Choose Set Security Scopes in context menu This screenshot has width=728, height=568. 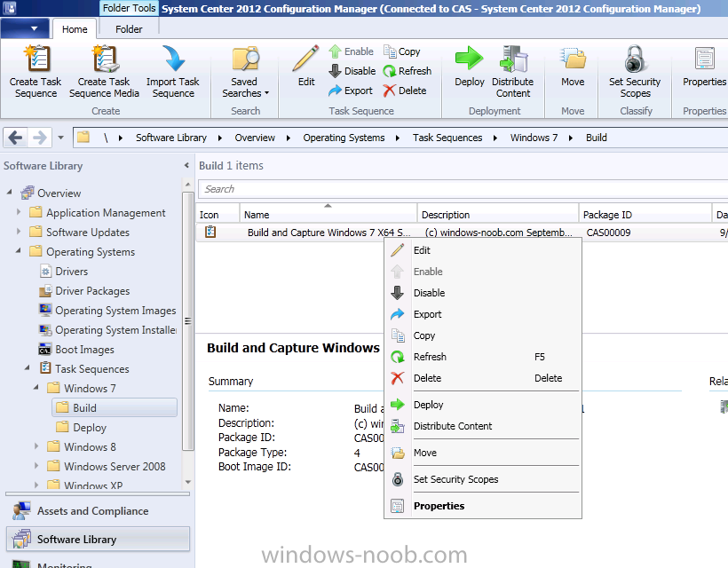[x=483, y=479]
